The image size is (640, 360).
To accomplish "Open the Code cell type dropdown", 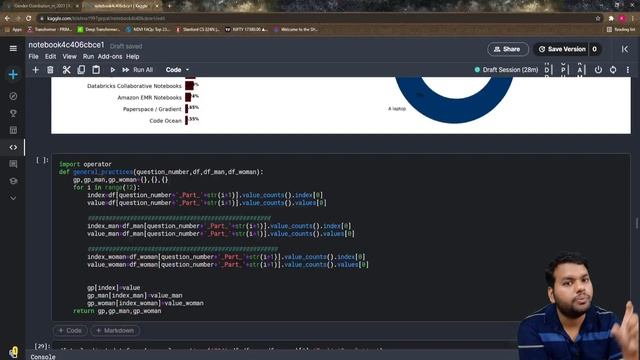I will pos(177,70).
